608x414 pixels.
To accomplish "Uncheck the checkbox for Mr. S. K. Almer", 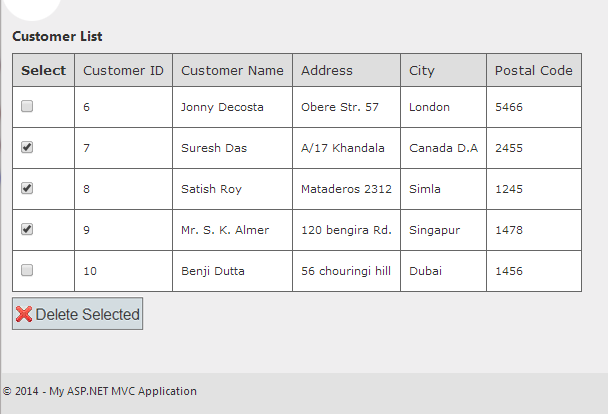I will point(27,229).
